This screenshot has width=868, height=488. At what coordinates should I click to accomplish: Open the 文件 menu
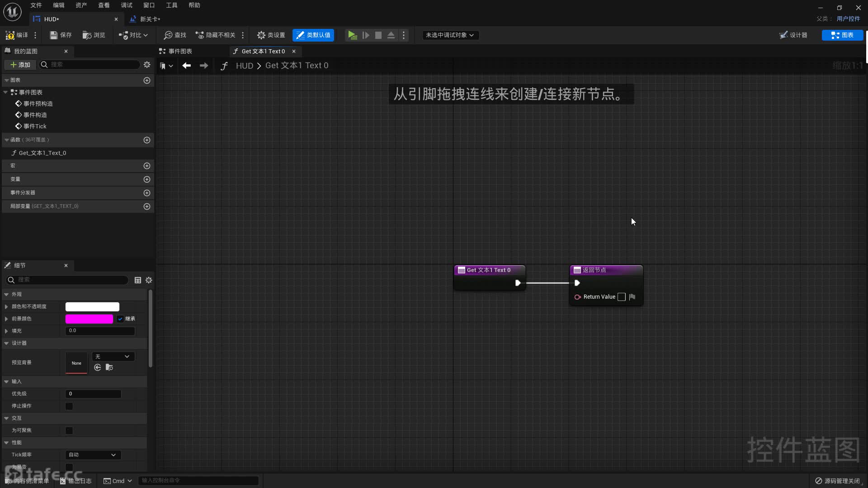coord(36,5)
